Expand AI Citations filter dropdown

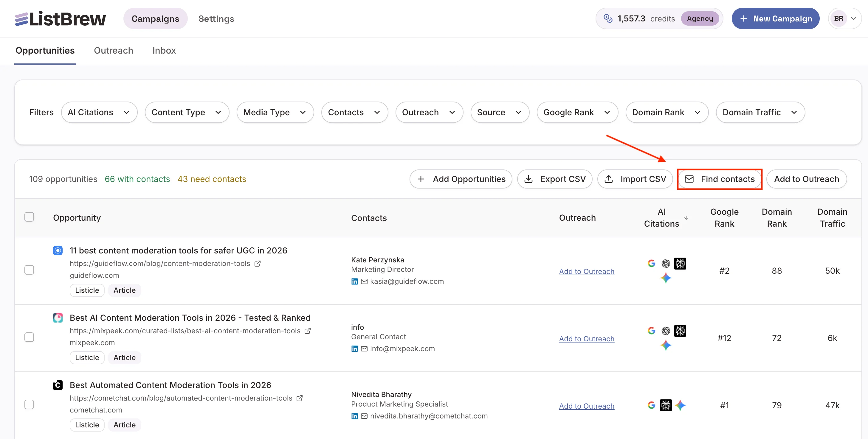[x=99, y=113]
